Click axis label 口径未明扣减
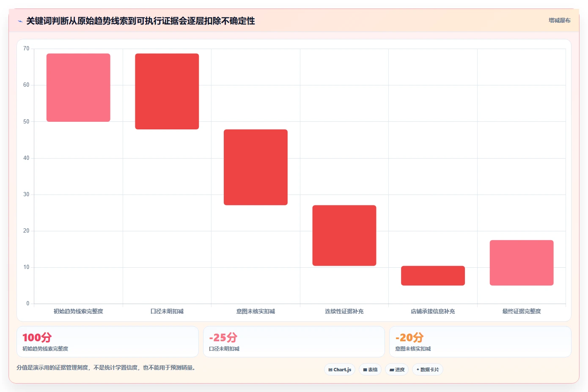This screenshot has height=392, width=588. pyautogui.click(x=167, y=311)
